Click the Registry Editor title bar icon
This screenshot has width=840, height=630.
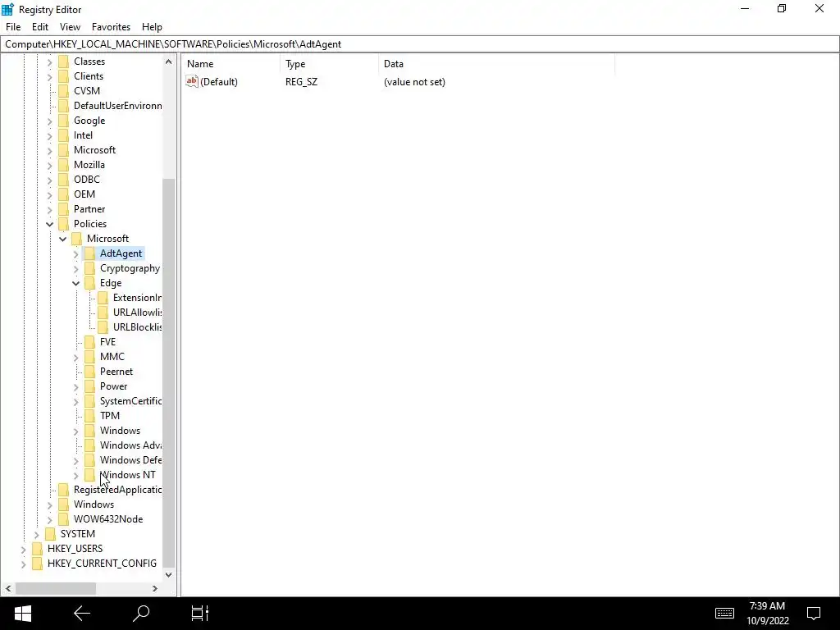click(7, 9)
